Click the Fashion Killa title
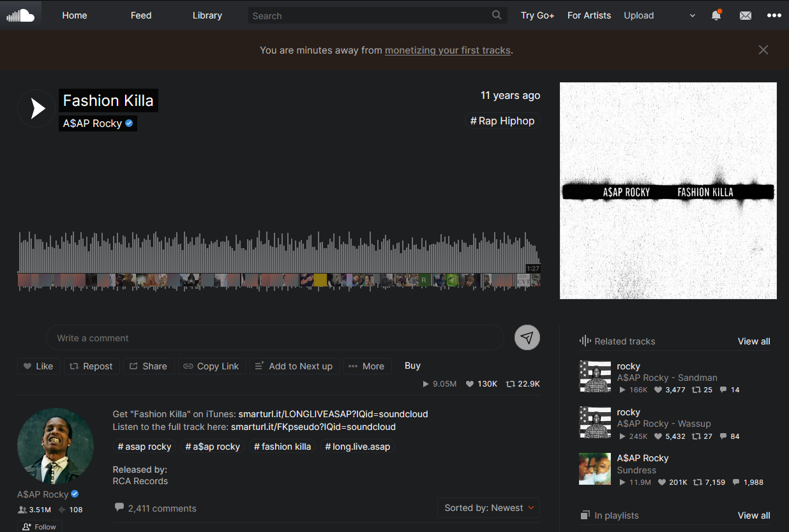This screenshot has width=789, height=532. click(x=109, y=101)
